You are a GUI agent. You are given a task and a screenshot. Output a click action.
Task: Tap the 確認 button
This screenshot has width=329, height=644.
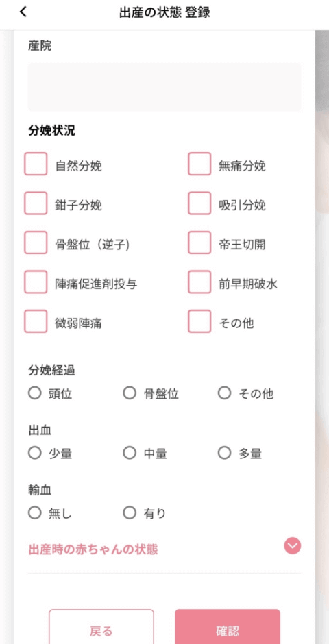point(228,628)
